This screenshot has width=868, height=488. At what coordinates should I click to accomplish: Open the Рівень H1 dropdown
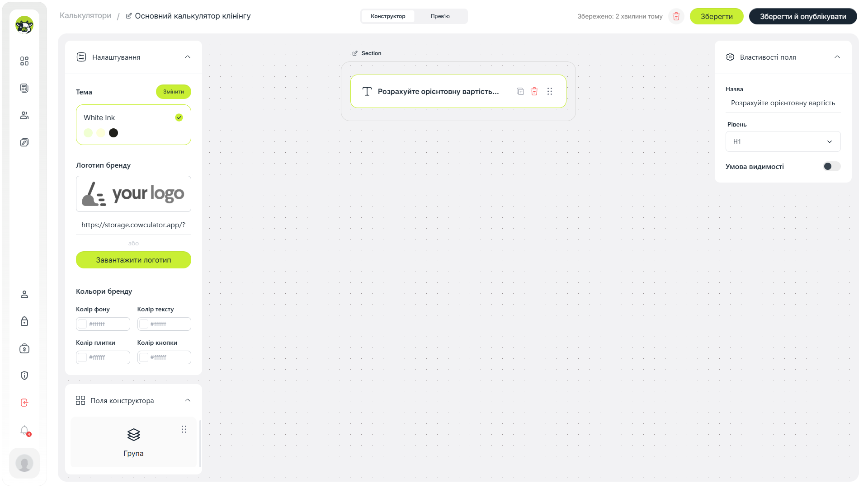[x=783, y=141]
